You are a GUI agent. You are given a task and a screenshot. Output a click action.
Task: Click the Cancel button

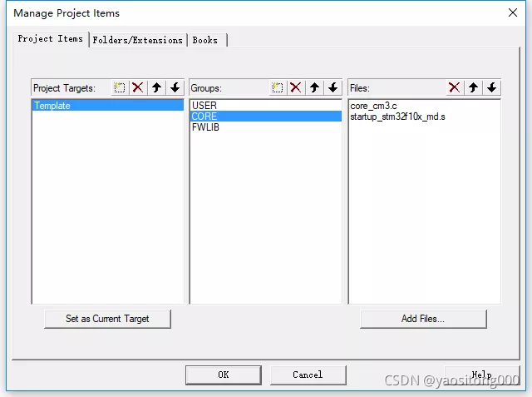pyautogui.click(x=308, y=375)
